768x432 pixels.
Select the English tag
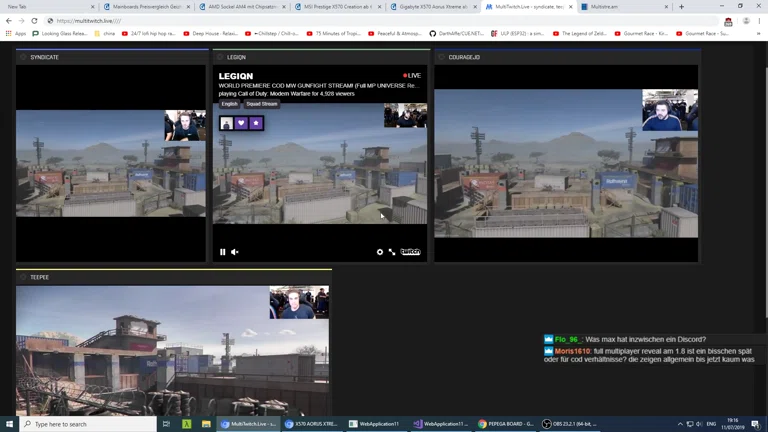229,104
